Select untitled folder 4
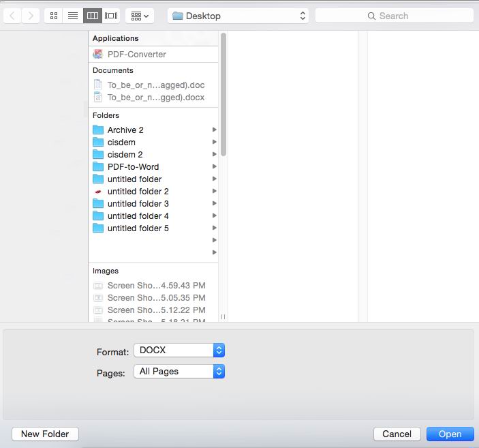 click(153, 215)
